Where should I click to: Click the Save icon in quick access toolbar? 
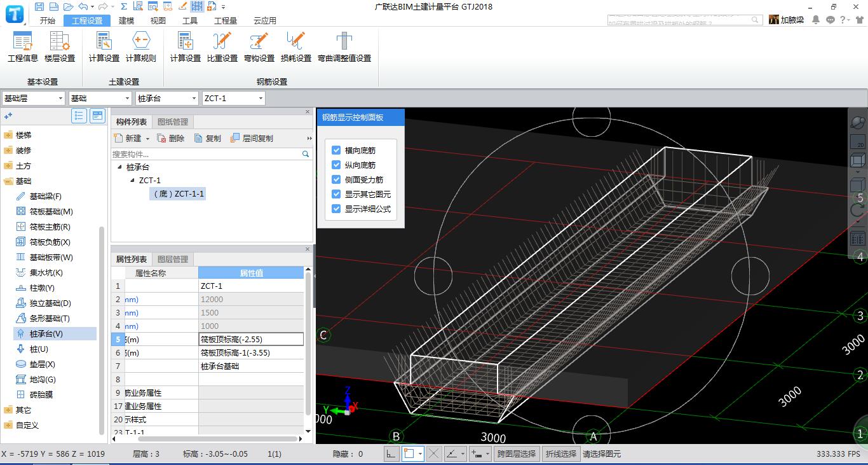pos(39,6)
